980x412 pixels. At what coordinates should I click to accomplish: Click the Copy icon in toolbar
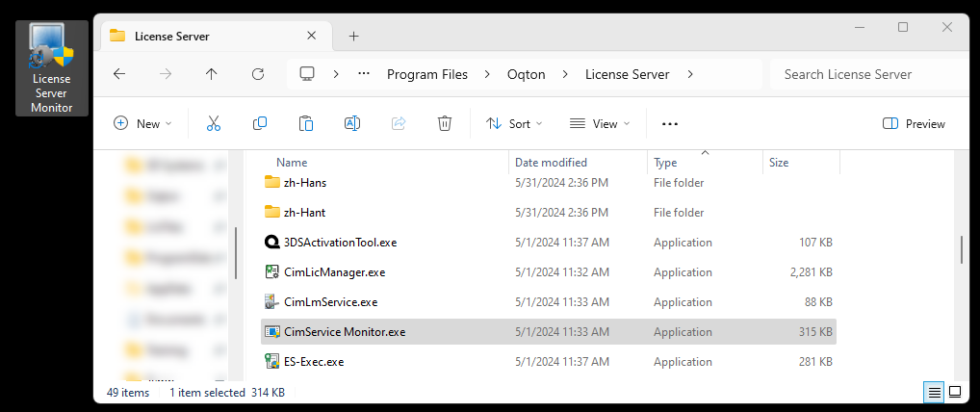coord(260,123)
